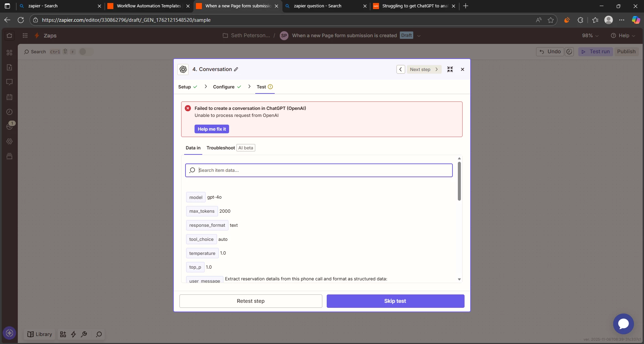Click the browser address bar URL

(x=126, y=20)
